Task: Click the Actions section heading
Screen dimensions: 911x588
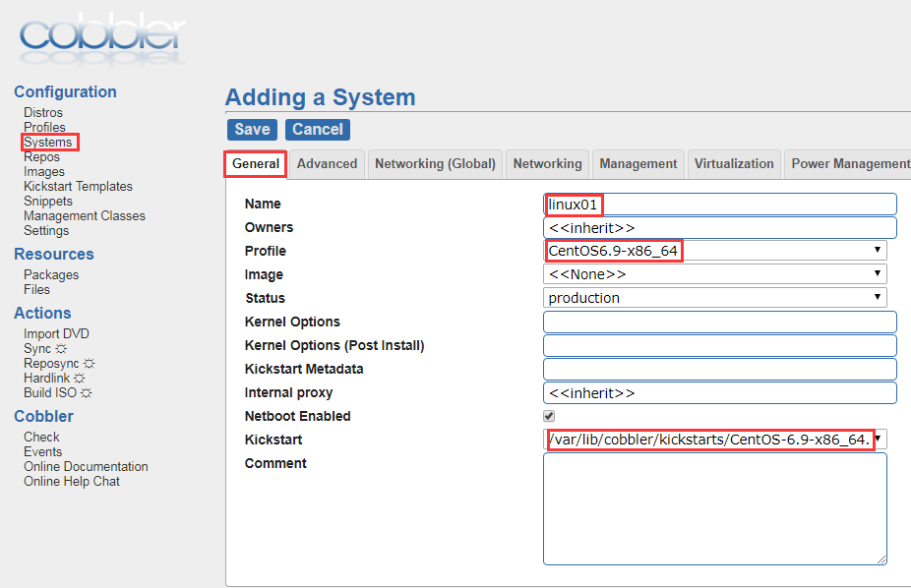Action: tap(42, 313)
